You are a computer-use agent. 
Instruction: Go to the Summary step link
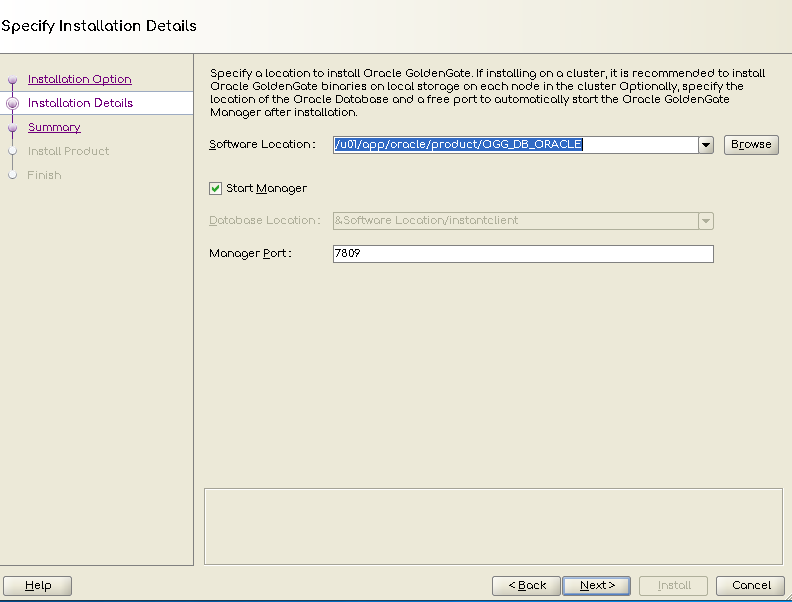tap(54, 127)
